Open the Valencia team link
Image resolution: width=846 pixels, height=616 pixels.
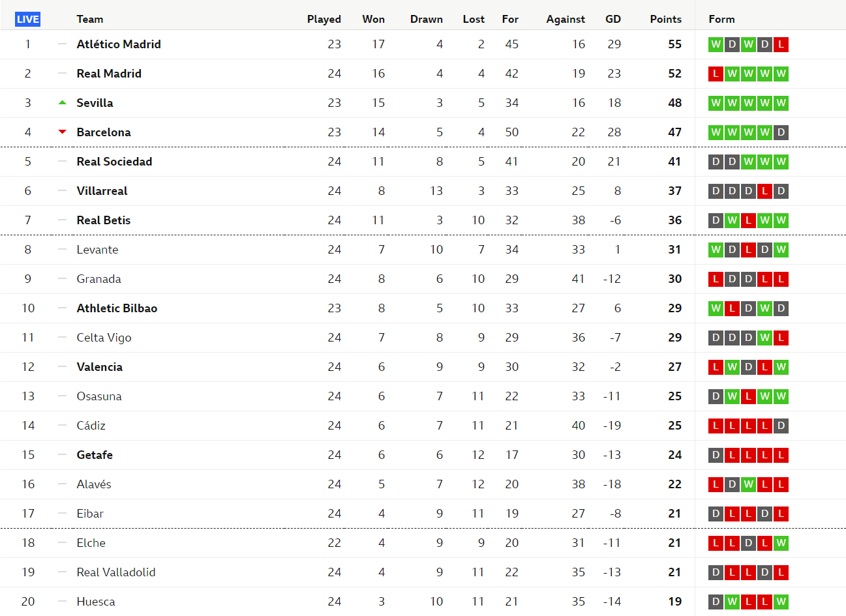pyautogui.click(x=99, y=367)
